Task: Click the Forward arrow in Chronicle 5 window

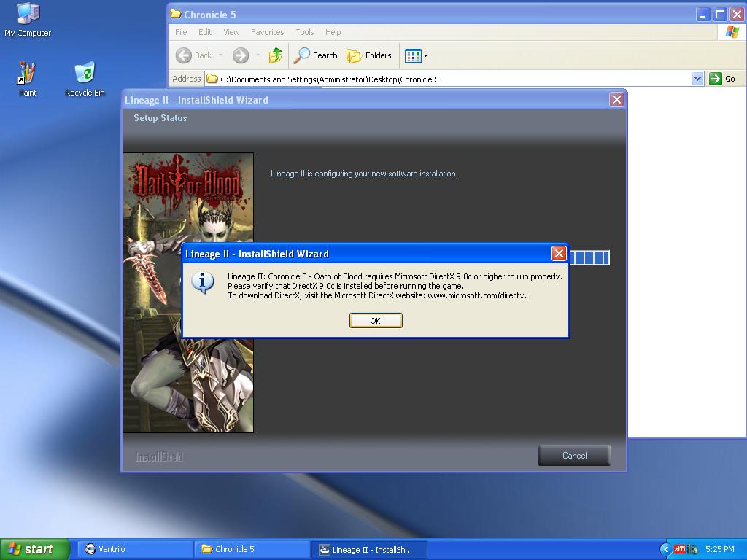Action: pos(241,55)
